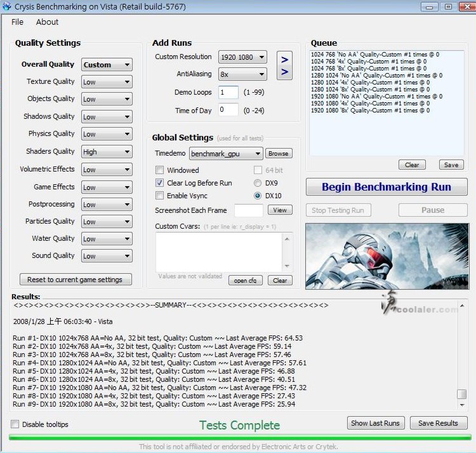
Task: Clear the Queue list
Action: click(x=412, y=165)
